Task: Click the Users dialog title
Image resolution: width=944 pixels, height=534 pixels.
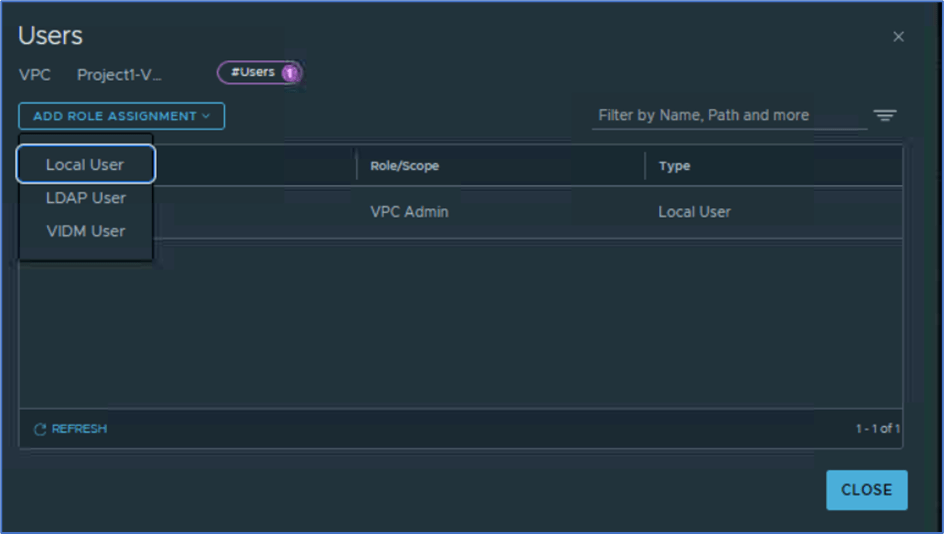Action: point(50,36)
